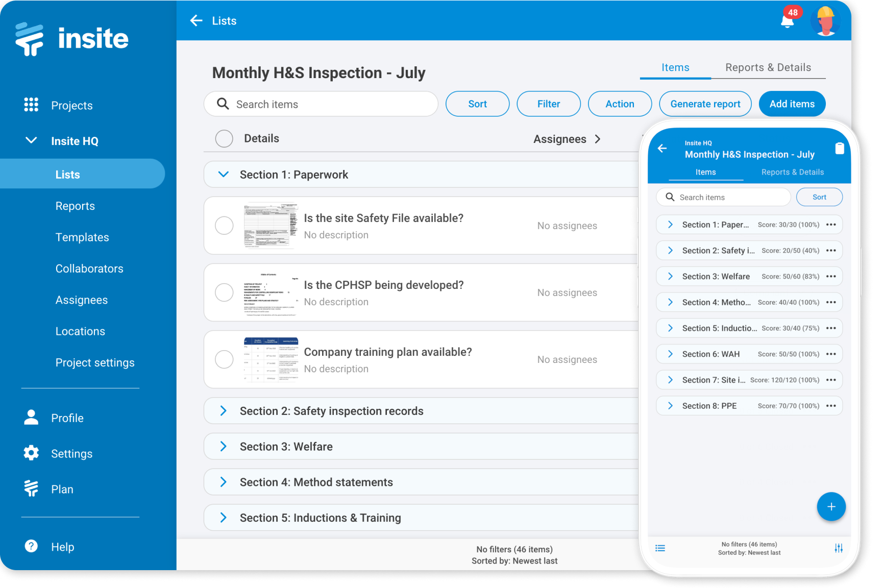Expand Section 2: Safety inspection records
This screenshot has width=882, height=588.
click(223, 410)
